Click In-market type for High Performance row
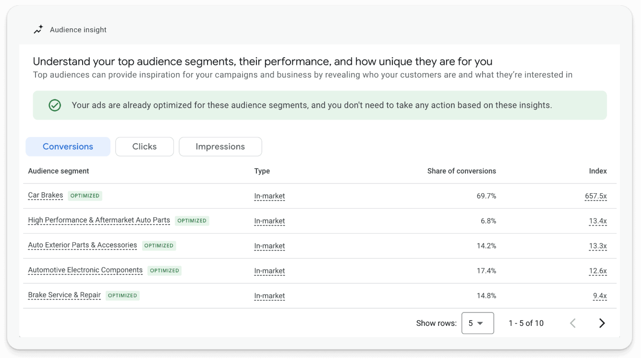Image resolution: width=644 pixels, height=361 pixels. 269,221
